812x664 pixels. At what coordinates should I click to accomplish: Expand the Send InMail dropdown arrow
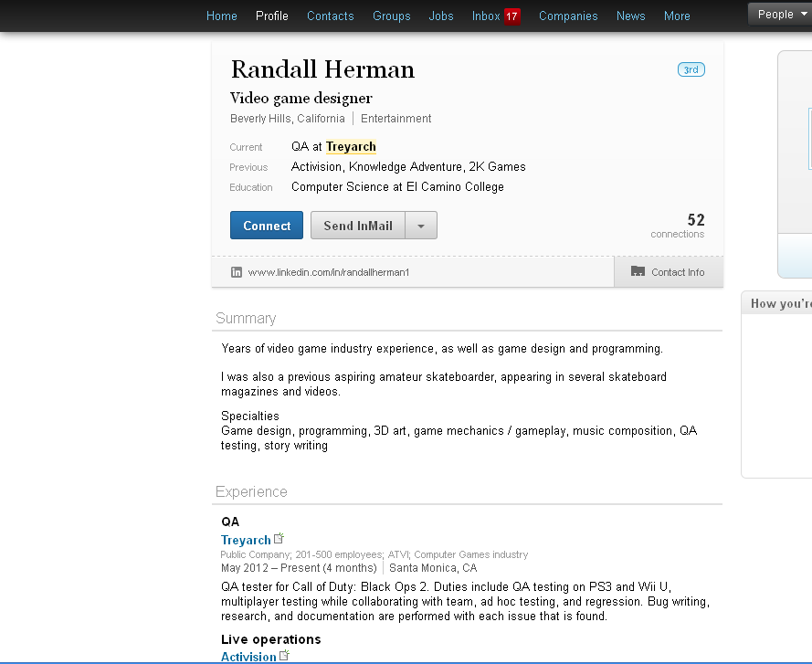coord(421,226)
